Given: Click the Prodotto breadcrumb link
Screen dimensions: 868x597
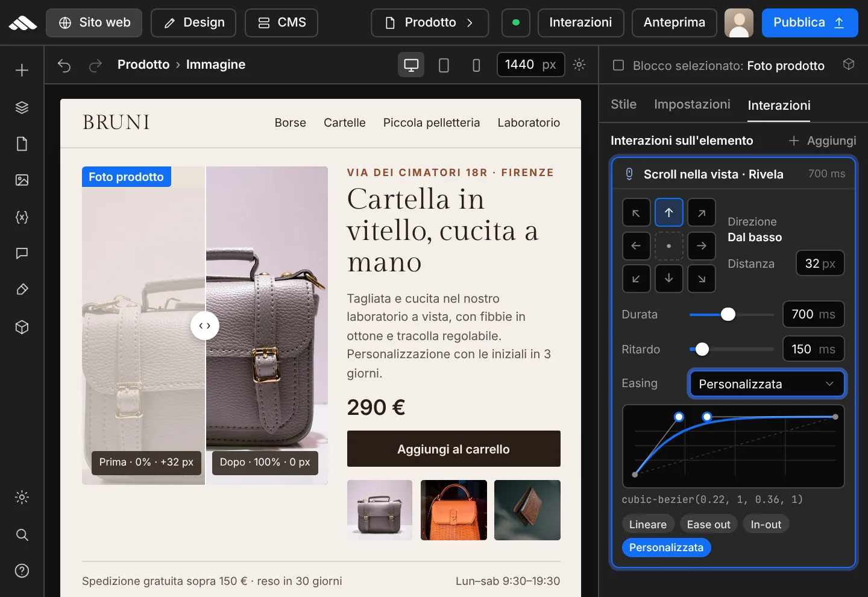Looking at the screenshot, I should click(143, 65).
